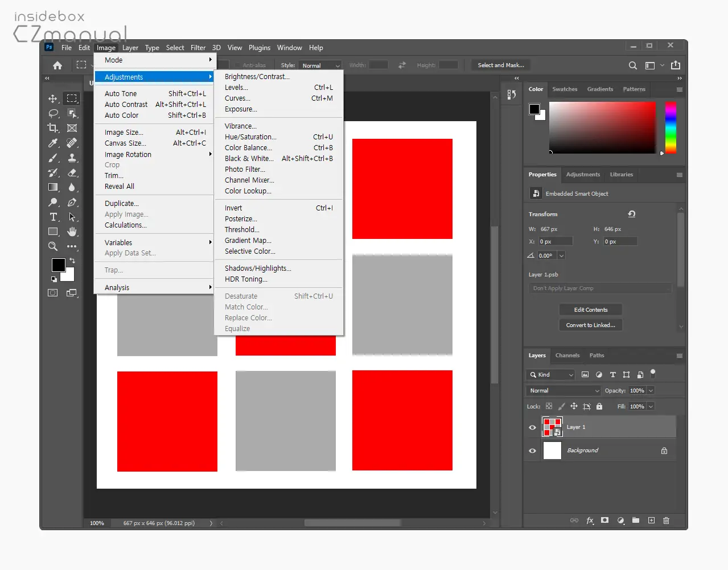The image size is (728, 570).
Task: Select the Crop tool
Action: coord(53,128)
